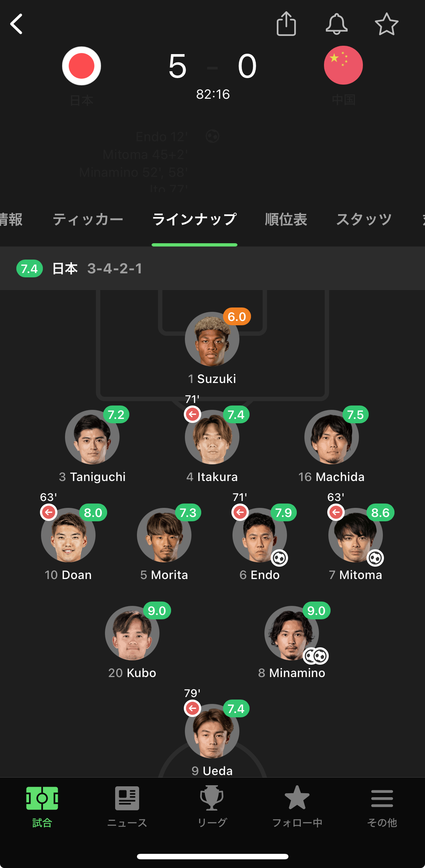The image size is (425, 868).
Task: Tap the back arrow icon
Action: click(x=17, y=24)
